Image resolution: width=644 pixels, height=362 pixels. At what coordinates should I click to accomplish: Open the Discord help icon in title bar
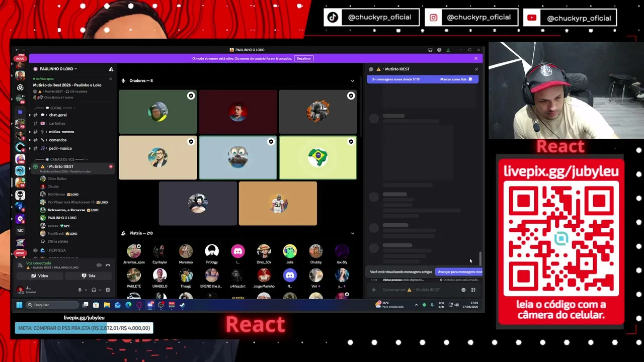point(439,50)
